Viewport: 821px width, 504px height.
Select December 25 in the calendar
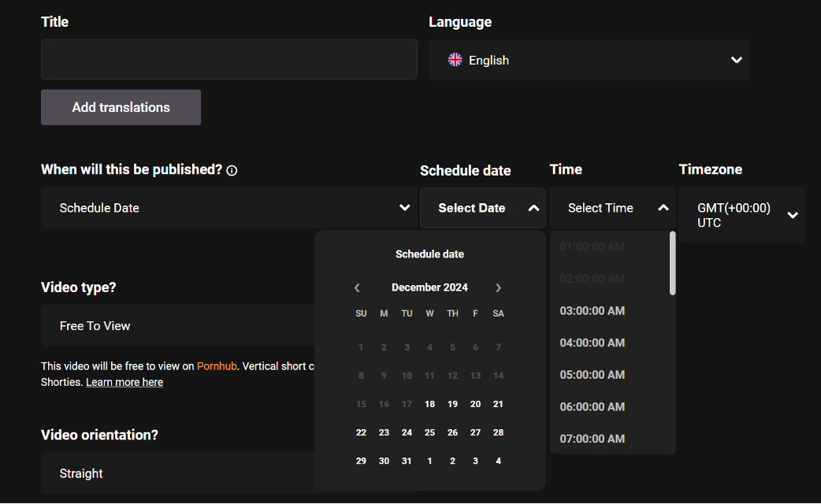(x=429, y=432)
